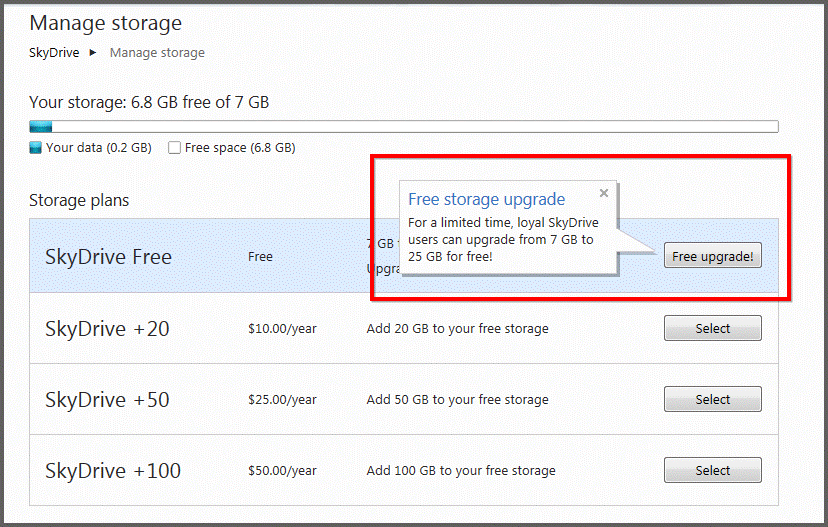Click the SkyDrive +50 plan name
The height and width of the screenshot is (527, 828).
click(107, 399)
